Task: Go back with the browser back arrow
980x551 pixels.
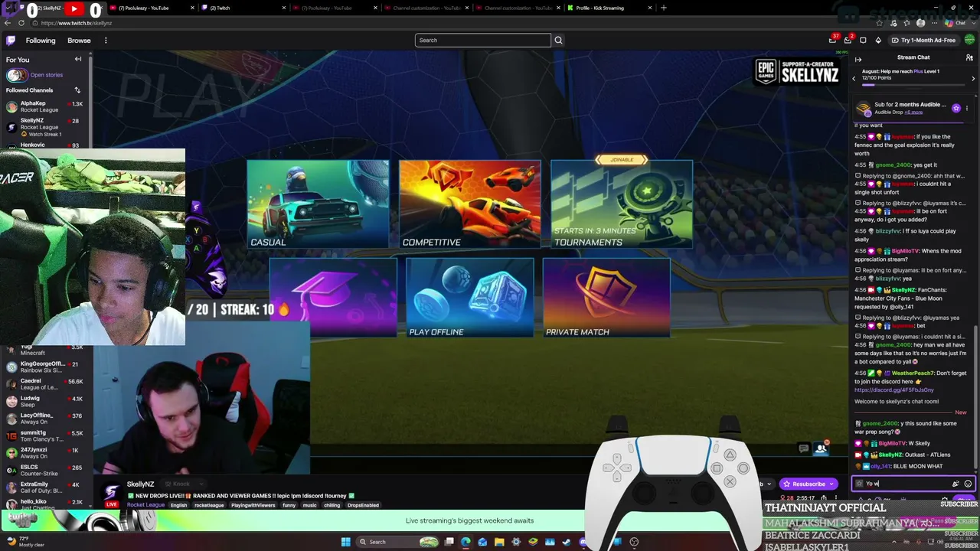Action: click(8, 23)
